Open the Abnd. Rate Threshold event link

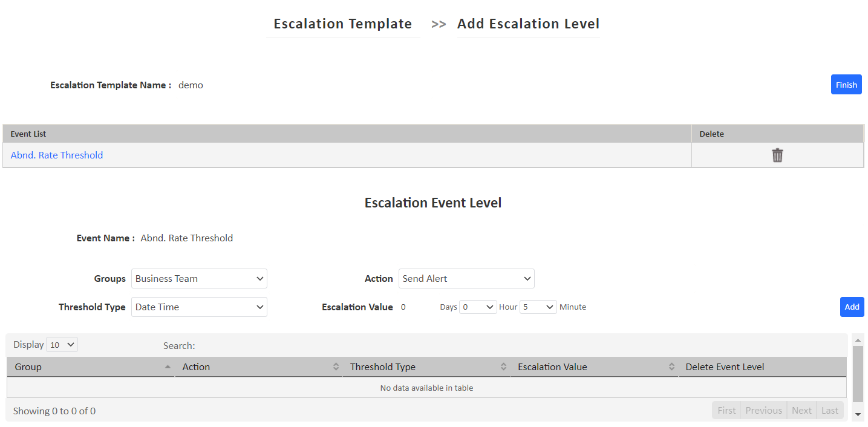coord(56,155)
